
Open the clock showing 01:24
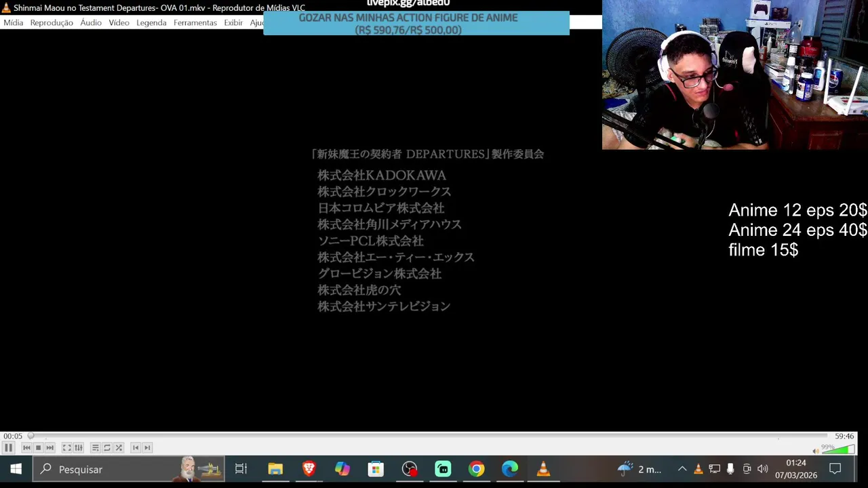pyautogui.click(x=796, y=469)
